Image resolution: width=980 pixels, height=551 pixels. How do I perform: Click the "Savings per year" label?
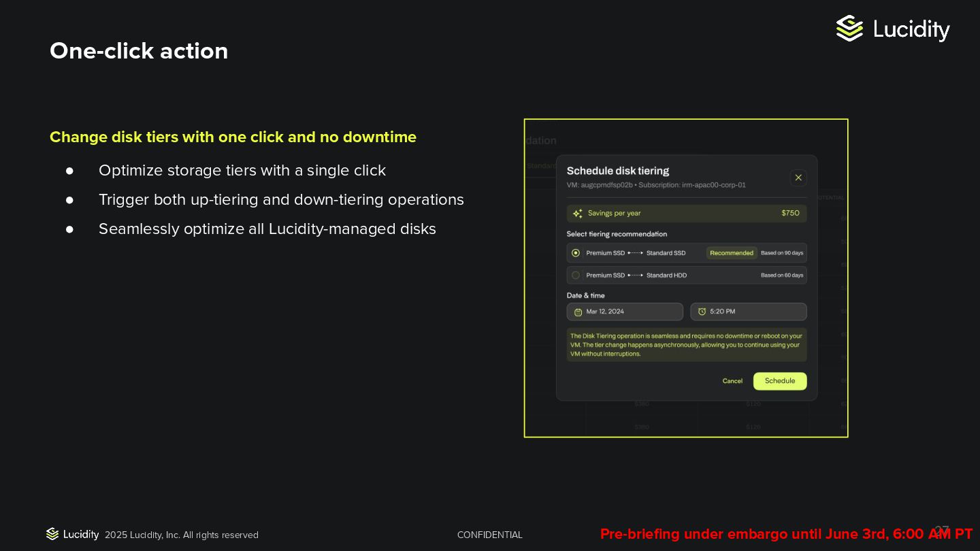click(x=615, y=213)
